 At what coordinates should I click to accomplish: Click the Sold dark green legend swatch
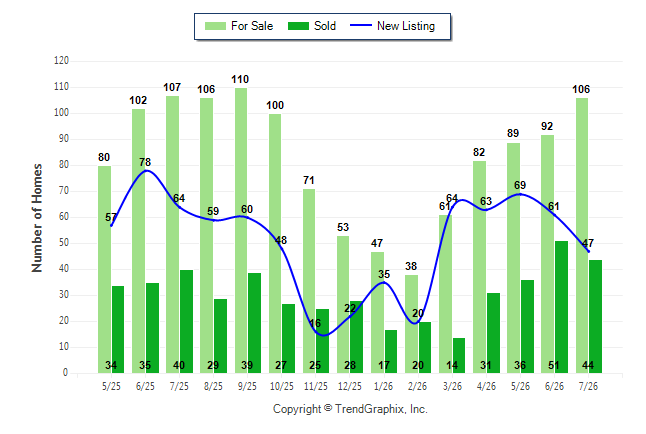(x=298, y=26)
